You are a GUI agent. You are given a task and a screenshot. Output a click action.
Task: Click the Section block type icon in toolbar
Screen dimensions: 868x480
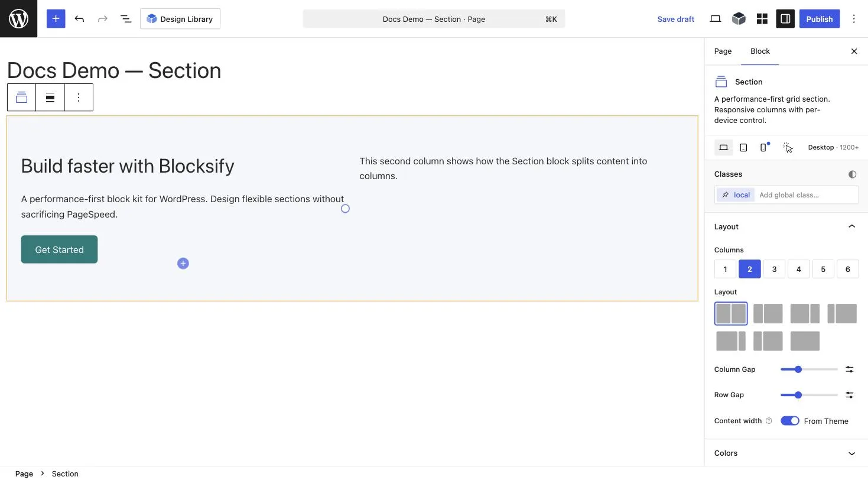21,98
